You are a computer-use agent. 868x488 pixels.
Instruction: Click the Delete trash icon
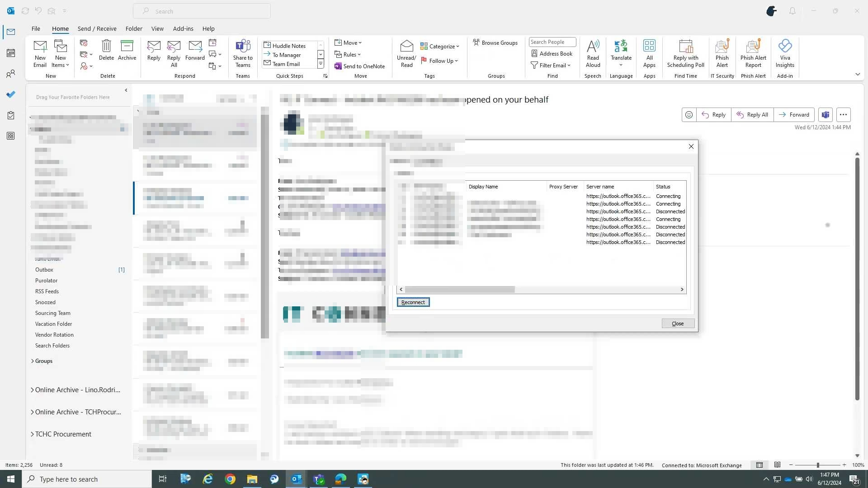[x=106, y=50]
